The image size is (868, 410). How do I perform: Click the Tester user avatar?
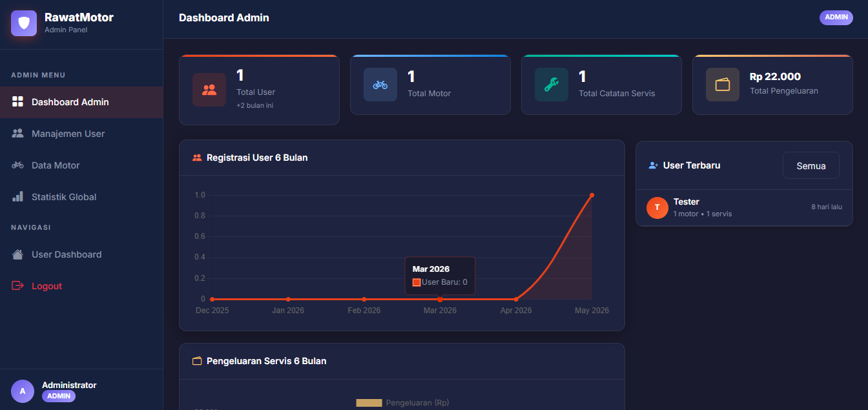coord(657,207)
